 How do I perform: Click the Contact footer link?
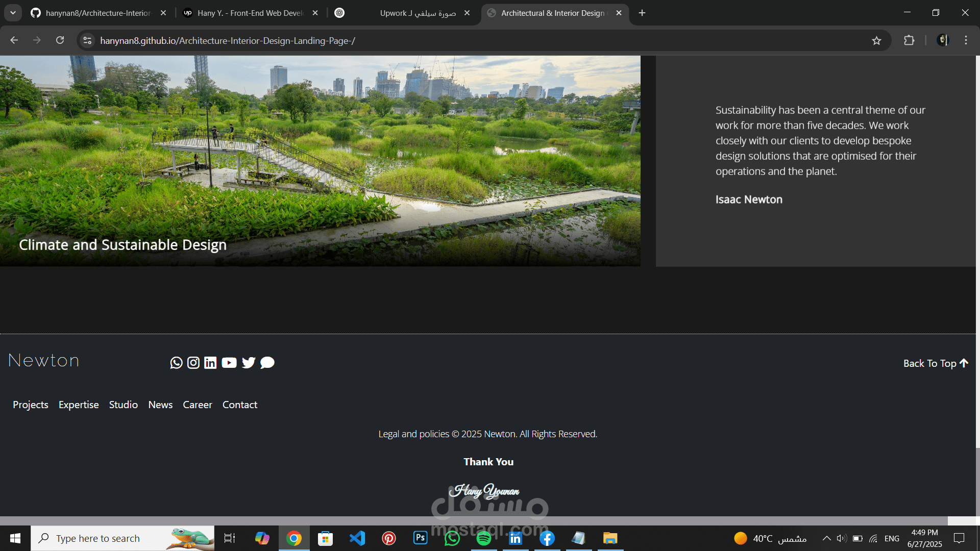pyautogui.click(x=239, y=405)
